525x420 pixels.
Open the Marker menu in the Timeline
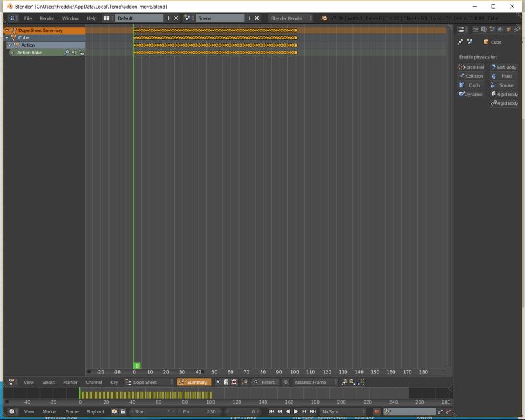(x=51, y=411)
